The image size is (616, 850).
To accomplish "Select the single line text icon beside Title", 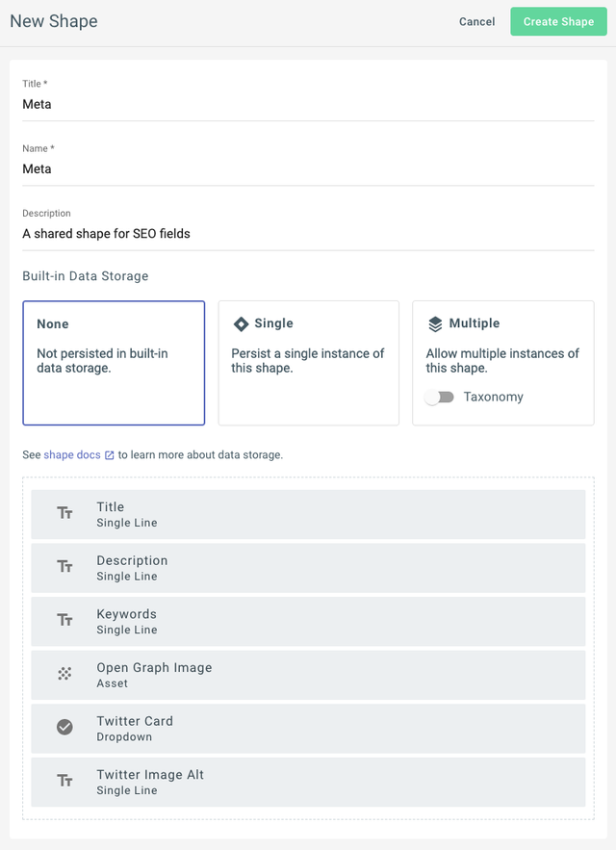I will click(x=65, y=513).
